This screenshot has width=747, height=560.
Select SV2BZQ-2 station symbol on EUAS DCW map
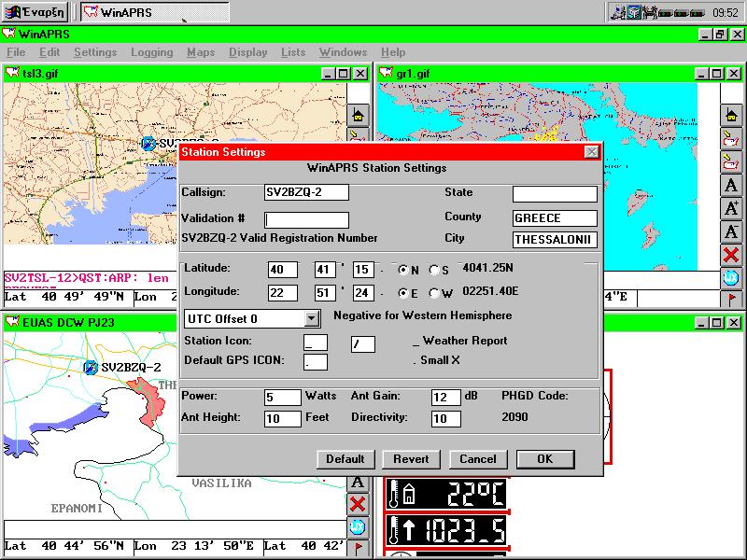coord(91,367)
